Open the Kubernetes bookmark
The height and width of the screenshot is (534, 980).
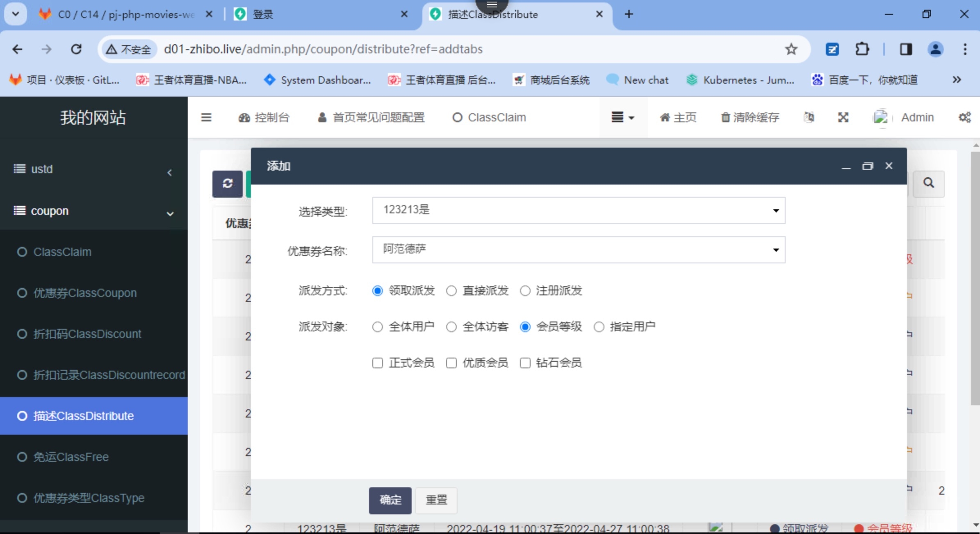point(741,80)
